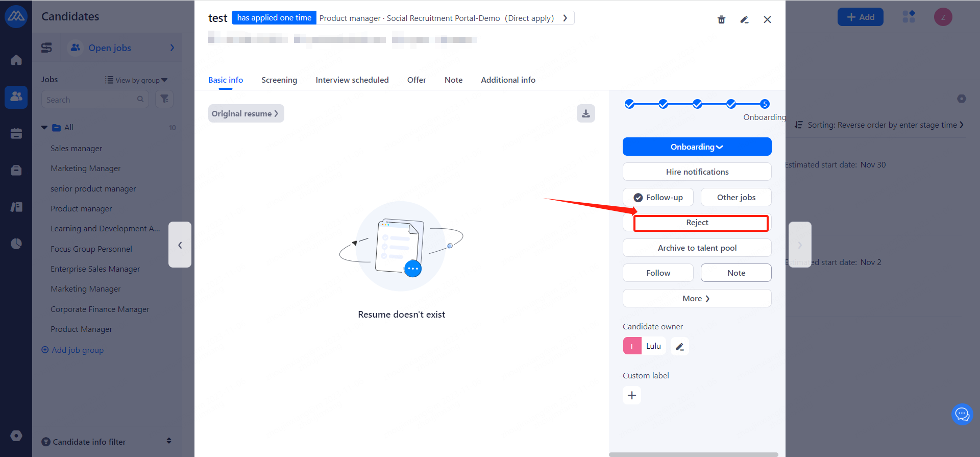Image resolution: width=980 pixels, height=457 pixels.
Task: Open the live chat support bubble
Action: coord(962,414)
